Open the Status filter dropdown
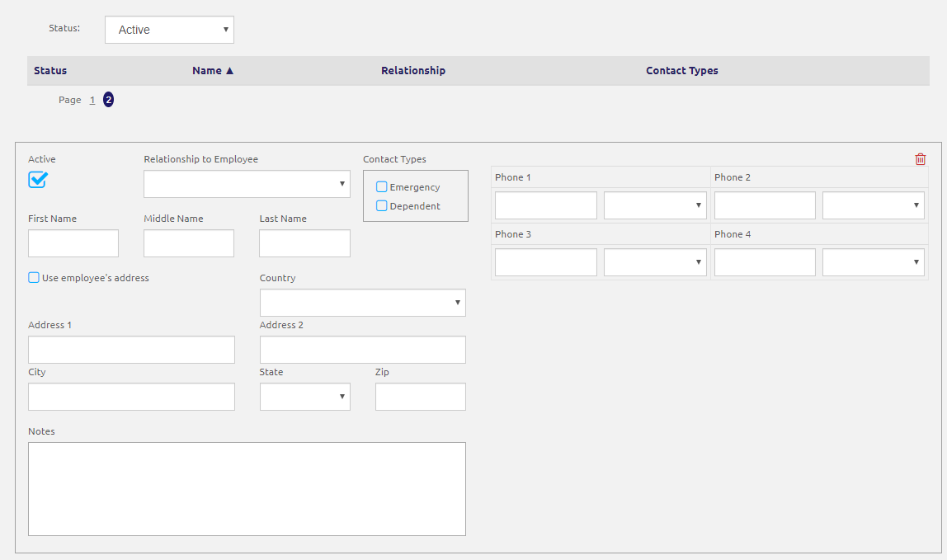 (169, 29)
